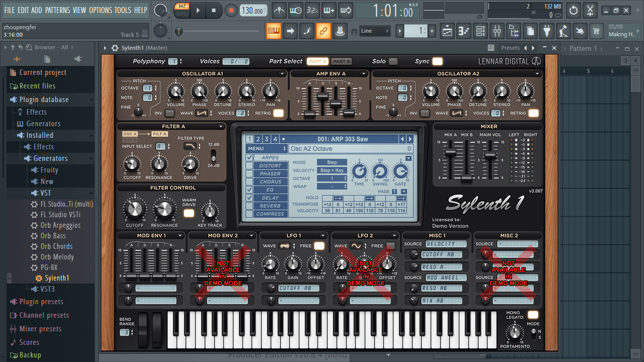This screenshot has height=362, width=644.
Task: Go to next preset arrow on display
Action: point(410,139)
